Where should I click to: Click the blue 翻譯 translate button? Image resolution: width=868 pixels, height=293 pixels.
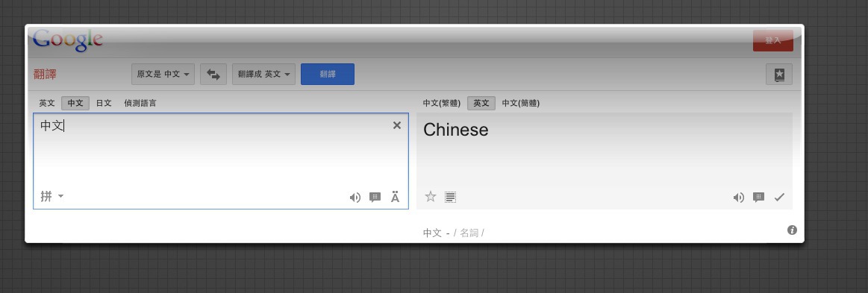[x=328, y=74]
